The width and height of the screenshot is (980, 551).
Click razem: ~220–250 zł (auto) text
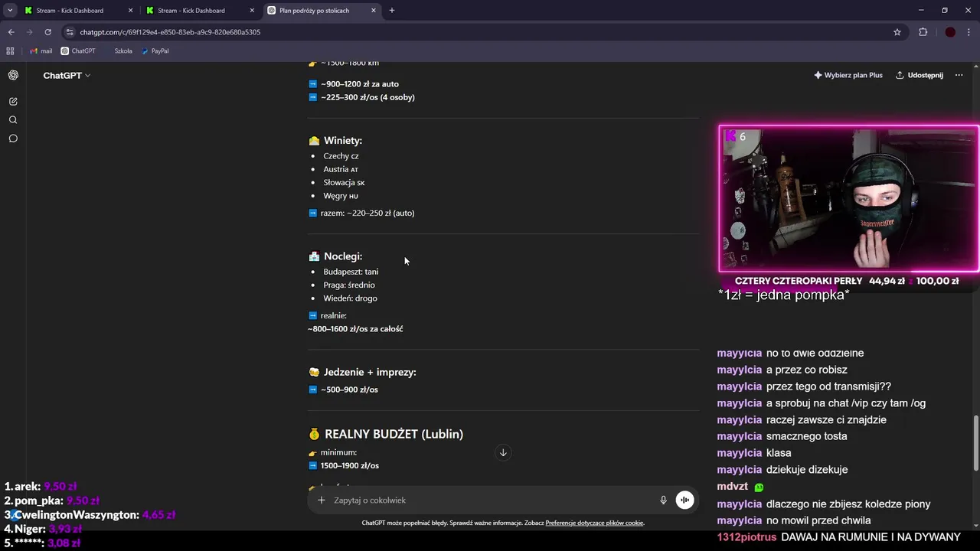pyautogui.click(x=367, y=213)
